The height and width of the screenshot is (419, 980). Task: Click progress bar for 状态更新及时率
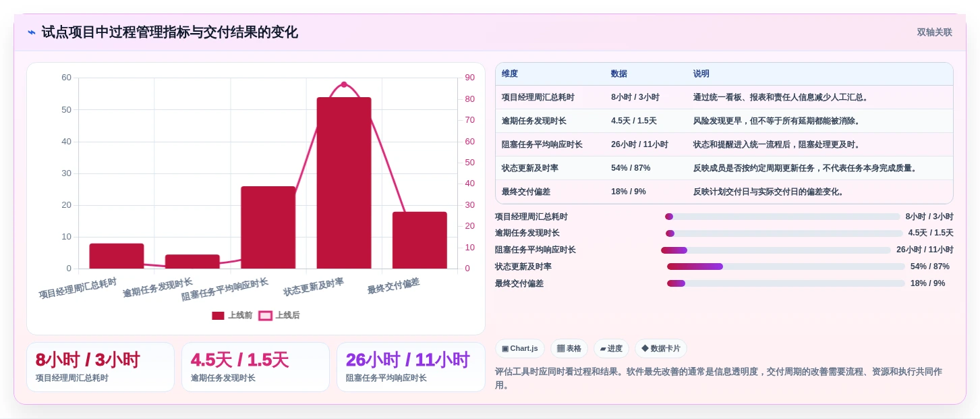click(x=786, y=267)
